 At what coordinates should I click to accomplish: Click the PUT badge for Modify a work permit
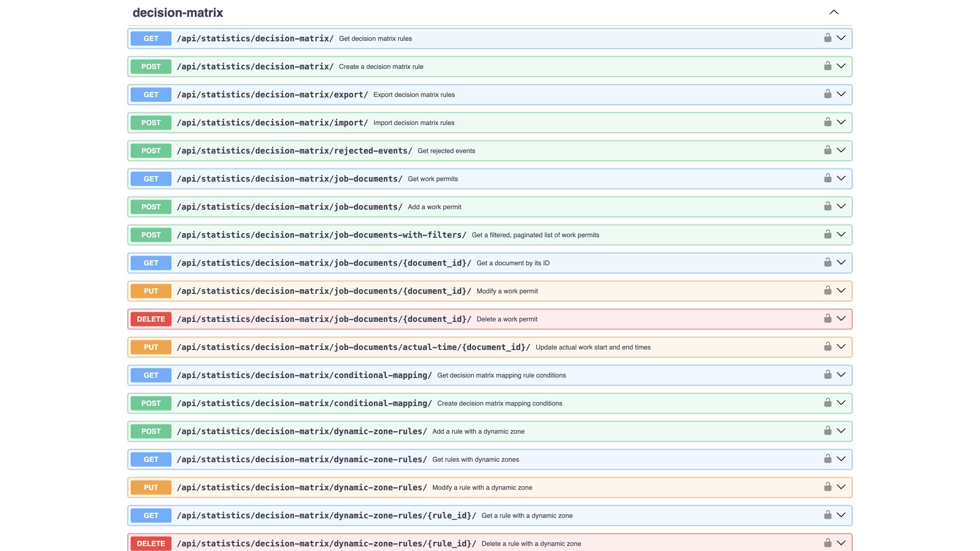(151, 291)
